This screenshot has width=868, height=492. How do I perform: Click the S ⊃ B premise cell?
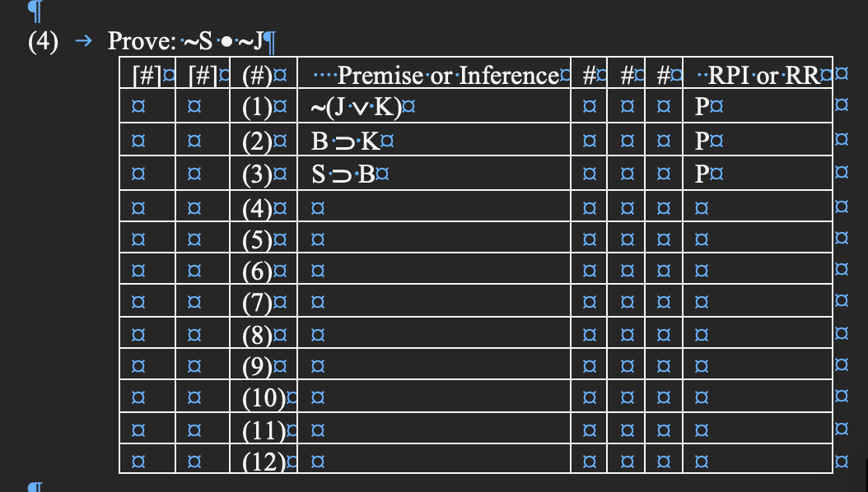[x=434, y=174]
